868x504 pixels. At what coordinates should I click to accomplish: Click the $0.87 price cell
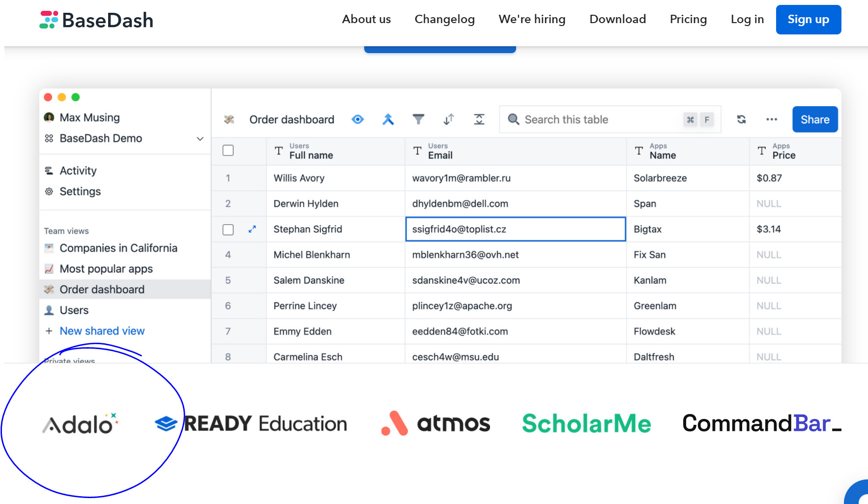[x=795, y=178]
